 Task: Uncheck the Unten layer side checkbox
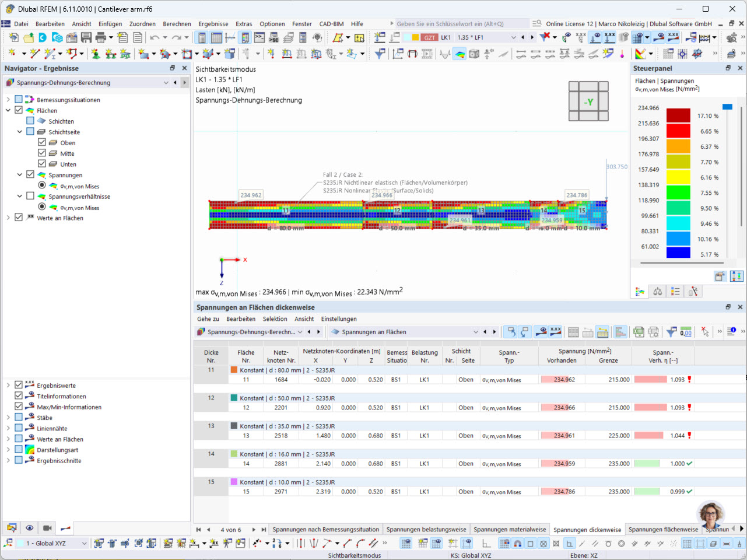[42, 163]
